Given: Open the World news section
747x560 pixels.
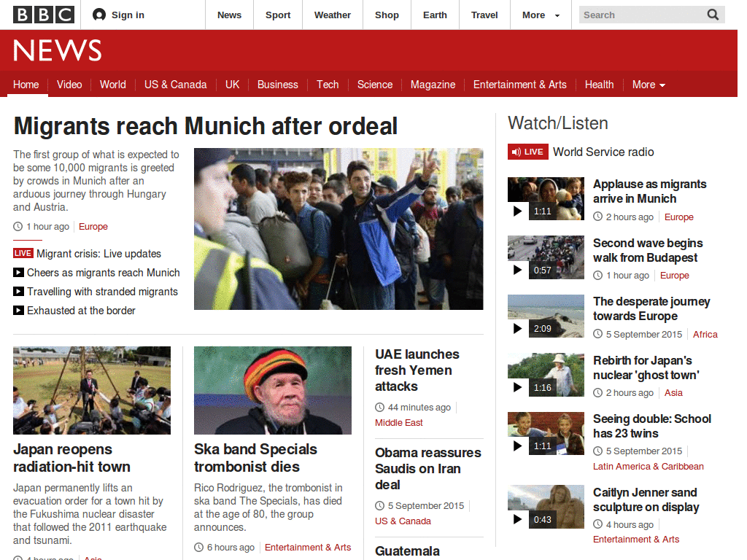Looking at the screenshot, I should 113,85.
